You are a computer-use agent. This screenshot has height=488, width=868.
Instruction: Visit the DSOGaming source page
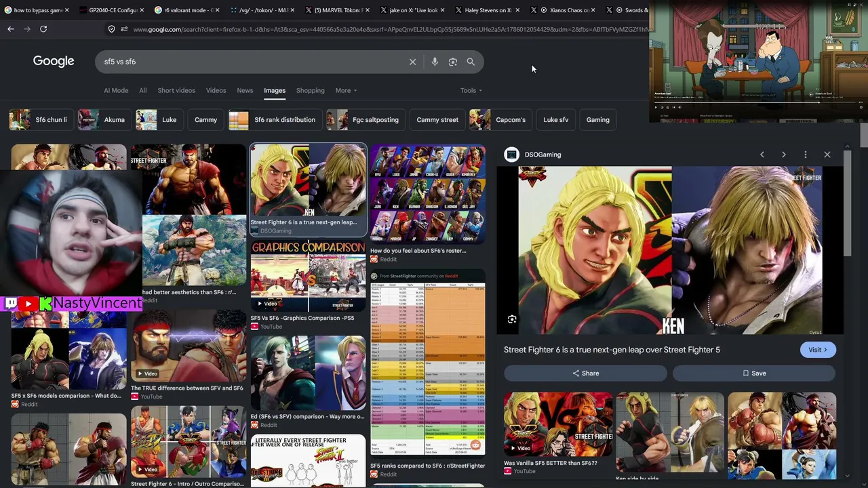pos(818,350)
